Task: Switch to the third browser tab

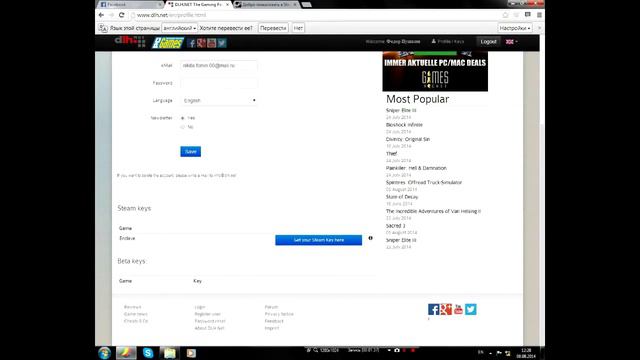Action: coord(265,4)
